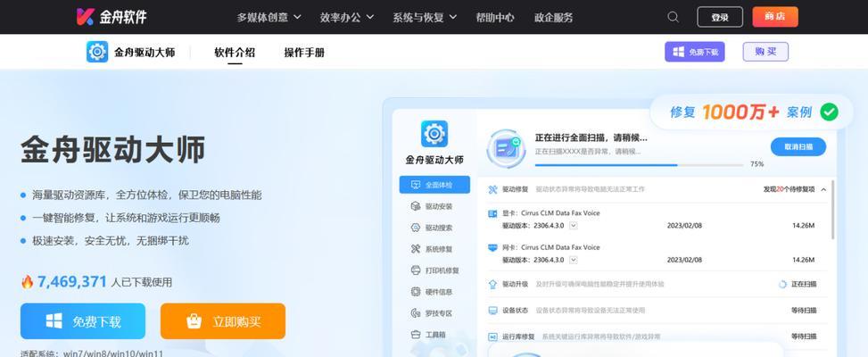This screenshot has width=868, height=357.
Task: Click the circular scanning illustration icon
Action: [x=506, y=148]
